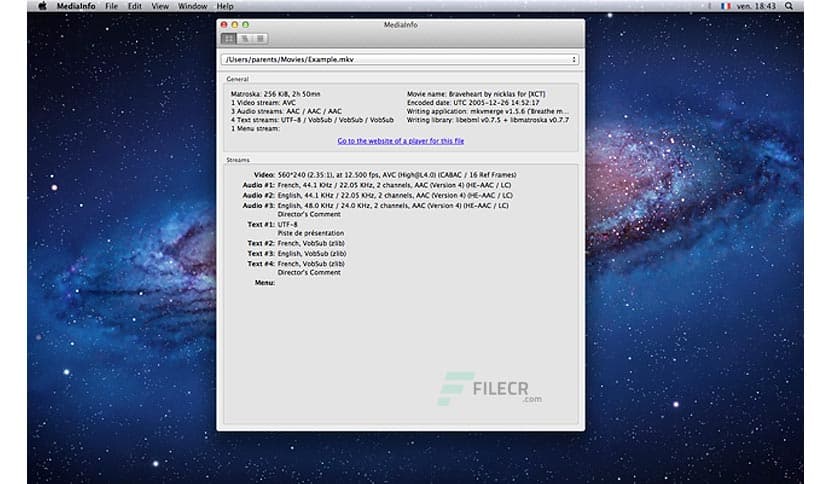Close the MediaInfo window
The height and width of the screenshot is (484, 836).
224,25
